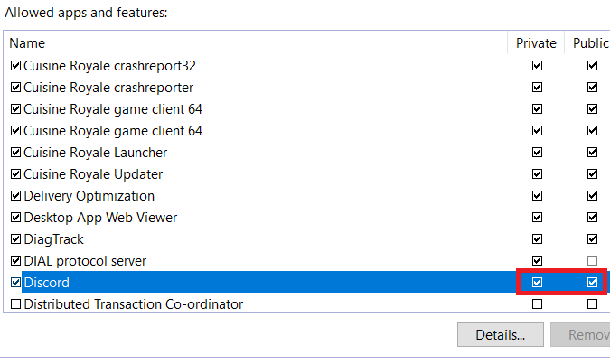Viewport: 610px width, 364px height.
Task: Uncheck Private for Cuisine Royale crashreport32
Action: 538,66
